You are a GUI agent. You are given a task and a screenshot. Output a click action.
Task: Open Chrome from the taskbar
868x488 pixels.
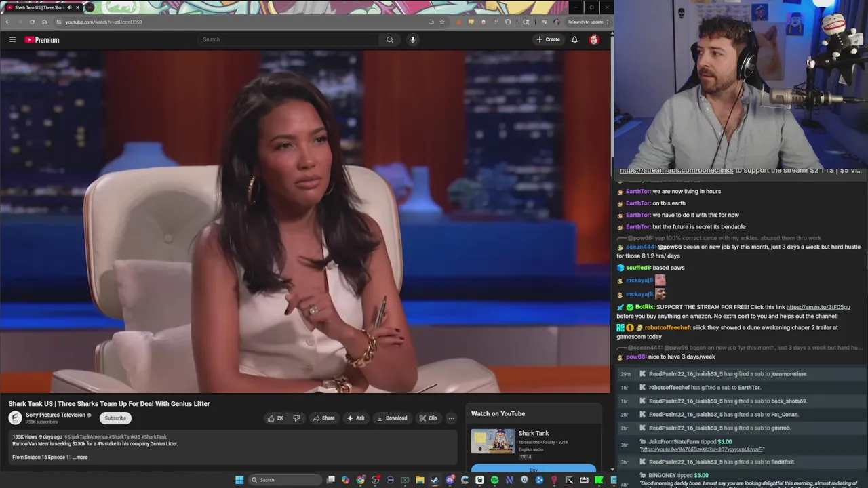360,480
